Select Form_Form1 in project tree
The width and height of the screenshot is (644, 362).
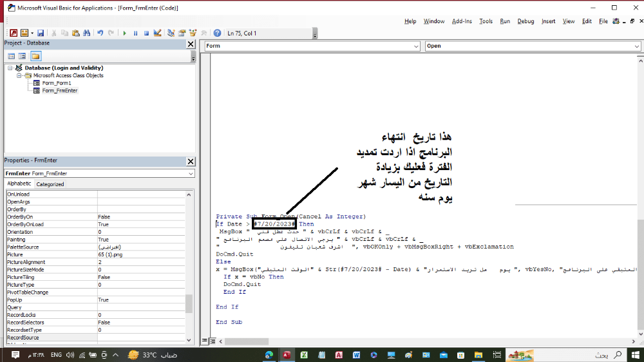point(57,83)
